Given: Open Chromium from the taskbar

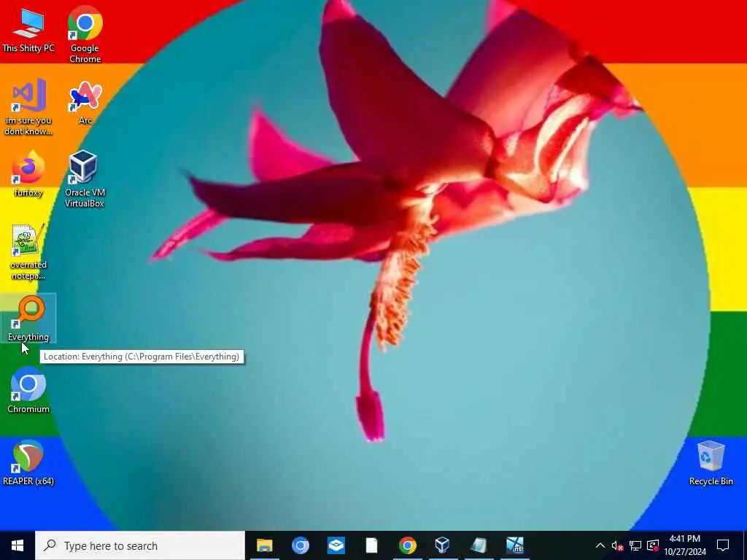Looking at the screenshot, I should click(x=300, y=545).
